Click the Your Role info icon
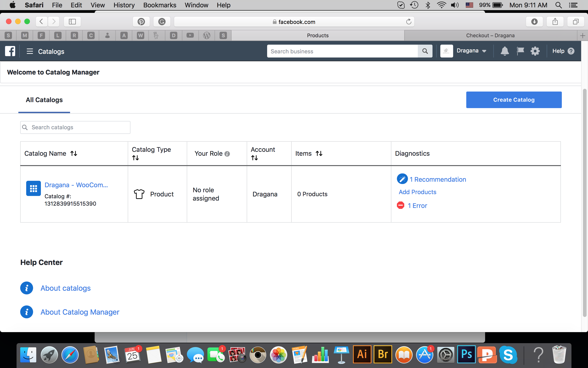This screenshot has height=368, width=588. point(227,154)
